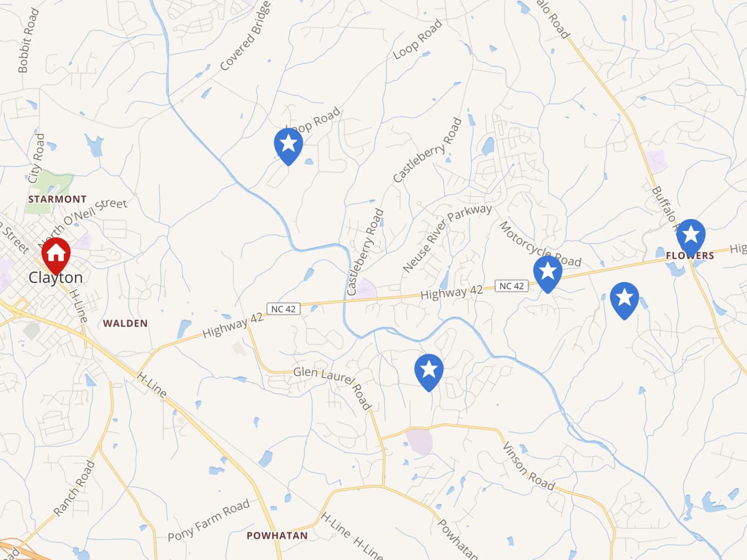Viewport: 747px width, 560px height.
Task: Click the Ranch Road label
Action: tap(74, 488)
